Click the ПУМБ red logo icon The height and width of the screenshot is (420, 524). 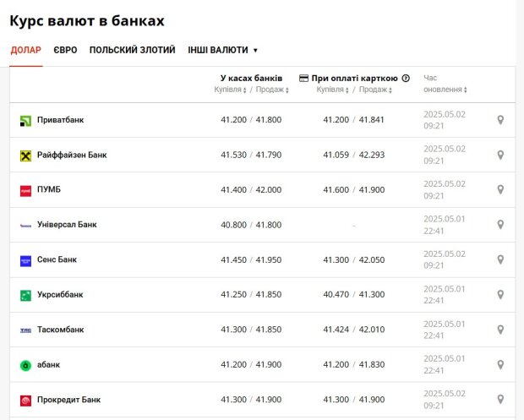(x=25, y=191)
